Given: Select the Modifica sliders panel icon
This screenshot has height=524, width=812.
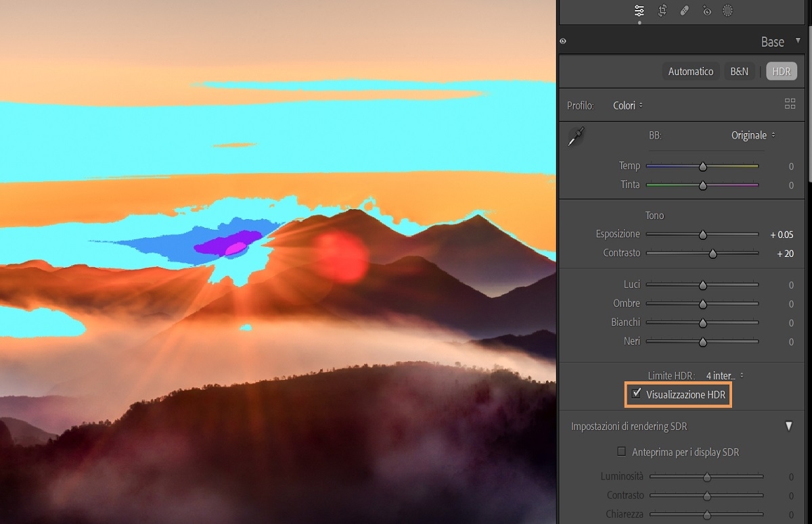Looking at the screenshot, I should [x=639, y=11].
